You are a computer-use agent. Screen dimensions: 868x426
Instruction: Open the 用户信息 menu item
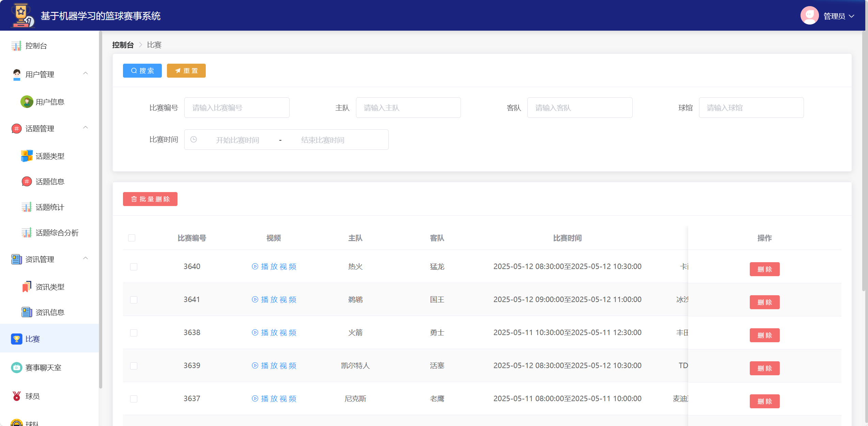pyautogui.click(x=49, y=102)
